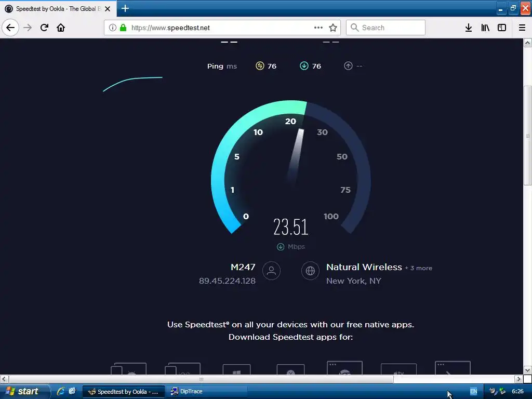
Task: Click the 89.45.224.128 IP address text
Action: [x=227, y=281]
